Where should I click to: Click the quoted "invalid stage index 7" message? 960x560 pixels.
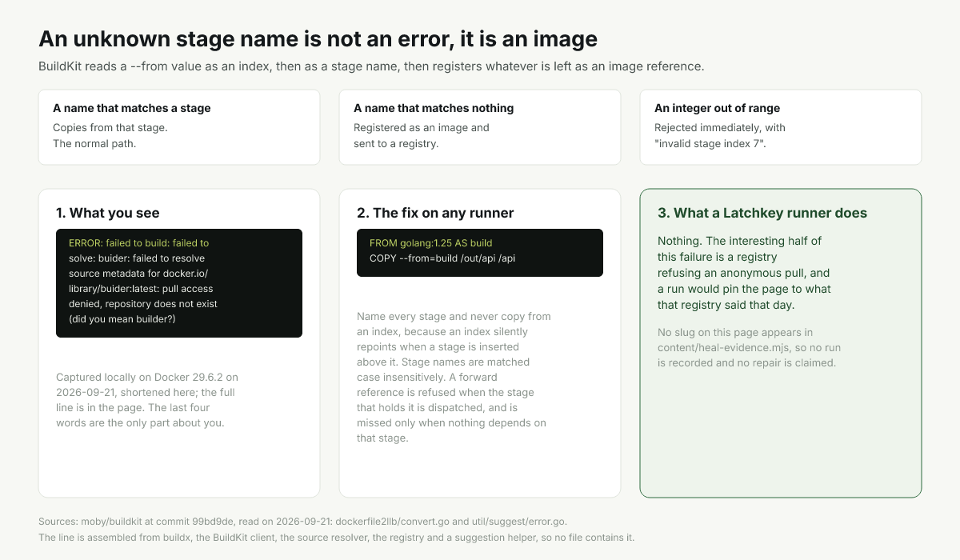[x=712, y=144]
